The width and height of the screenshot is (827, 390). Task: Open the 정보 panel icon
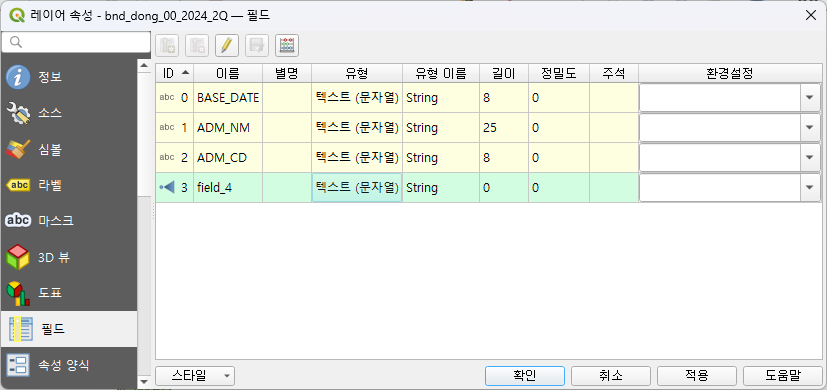click(x=18, y=77)
